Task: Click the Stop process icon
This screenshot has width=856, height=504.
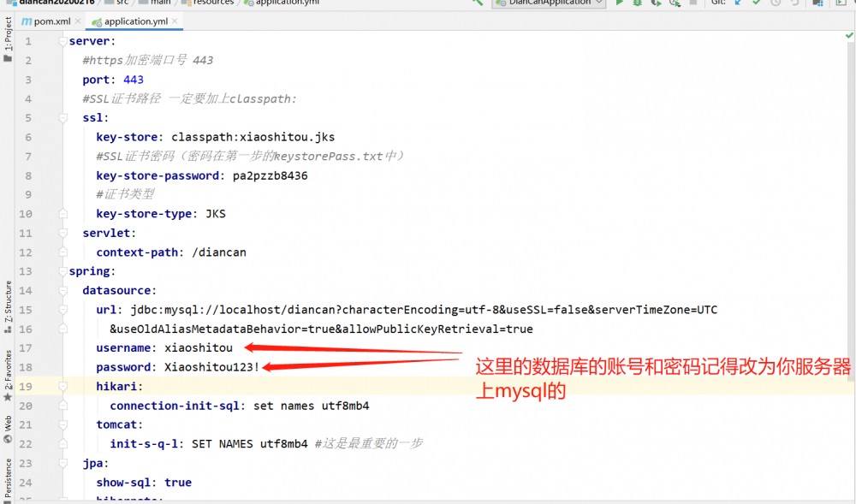Action: click(x=694, y=3)
